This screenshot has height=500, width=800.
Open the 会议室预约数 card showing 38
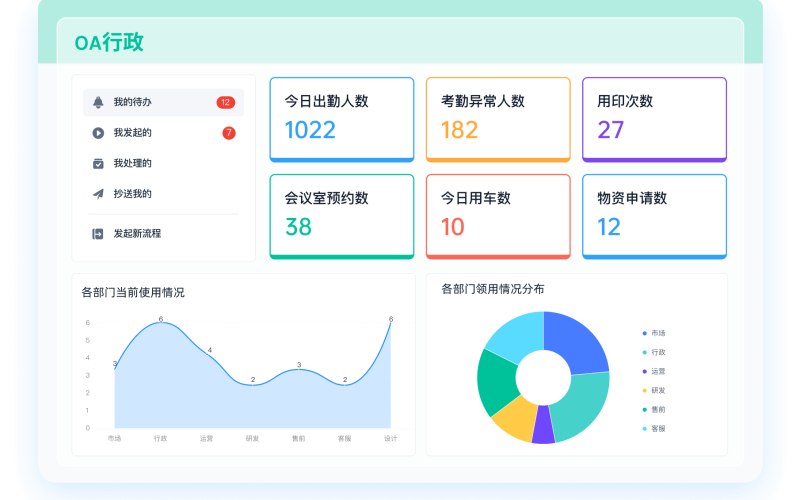pos(342,216)
